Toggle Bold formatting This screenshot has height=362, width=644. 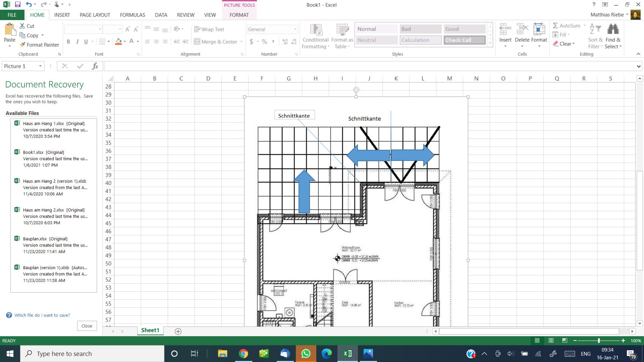69,42
